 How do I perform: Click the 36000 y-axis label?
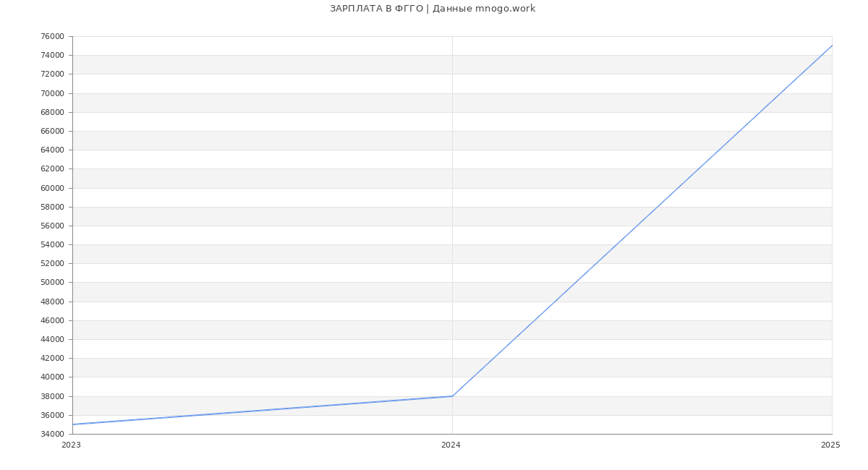click(52, 415)
